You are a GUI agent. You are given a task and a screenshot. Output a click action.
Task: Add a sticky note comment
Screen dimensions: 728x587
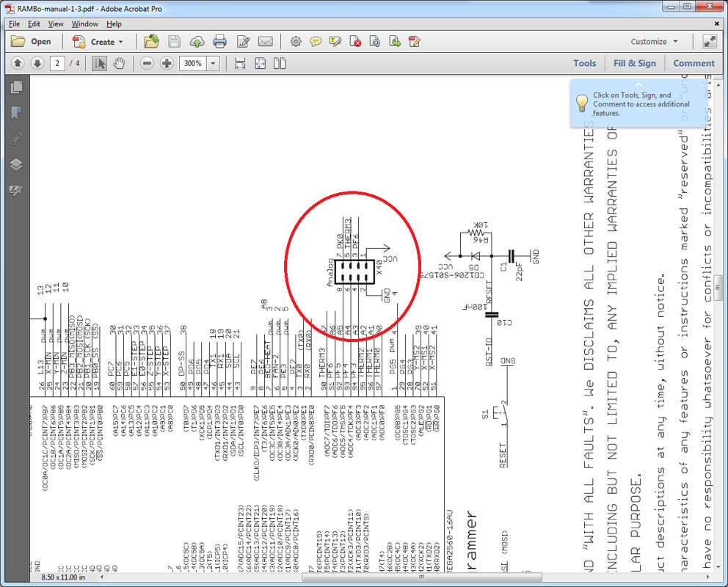[316, 41]
